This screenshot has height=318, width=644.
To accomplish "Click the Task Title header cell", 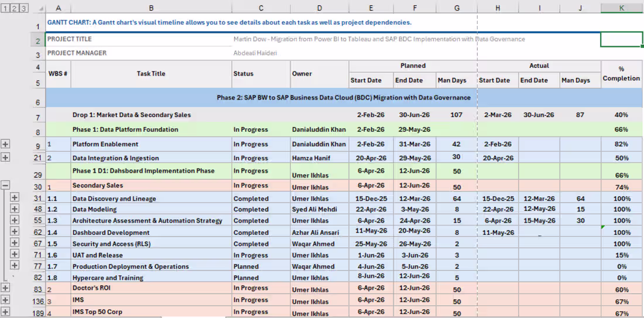I will point(151,74).
